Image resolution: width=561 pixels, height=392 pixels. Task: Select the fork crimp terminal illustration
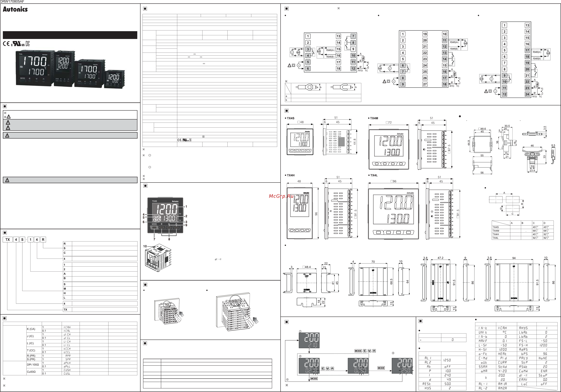tap(343, 87)
